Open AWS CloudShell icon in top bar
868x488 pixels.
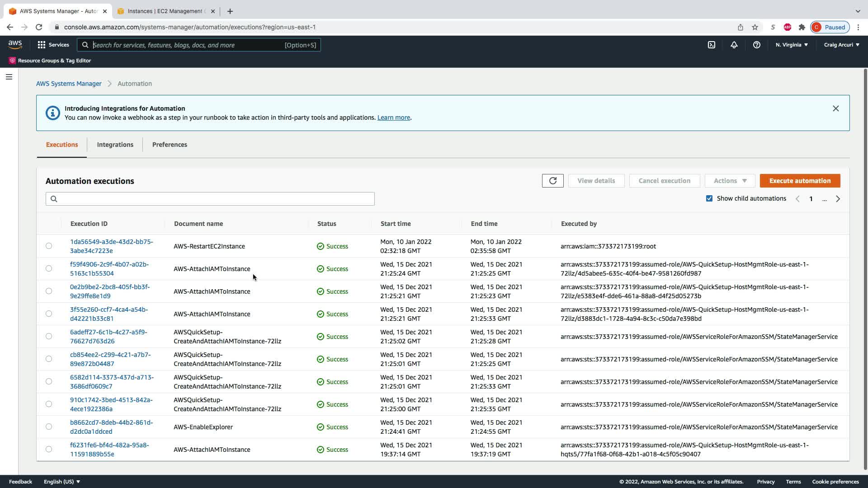click(x=712, y=45)
